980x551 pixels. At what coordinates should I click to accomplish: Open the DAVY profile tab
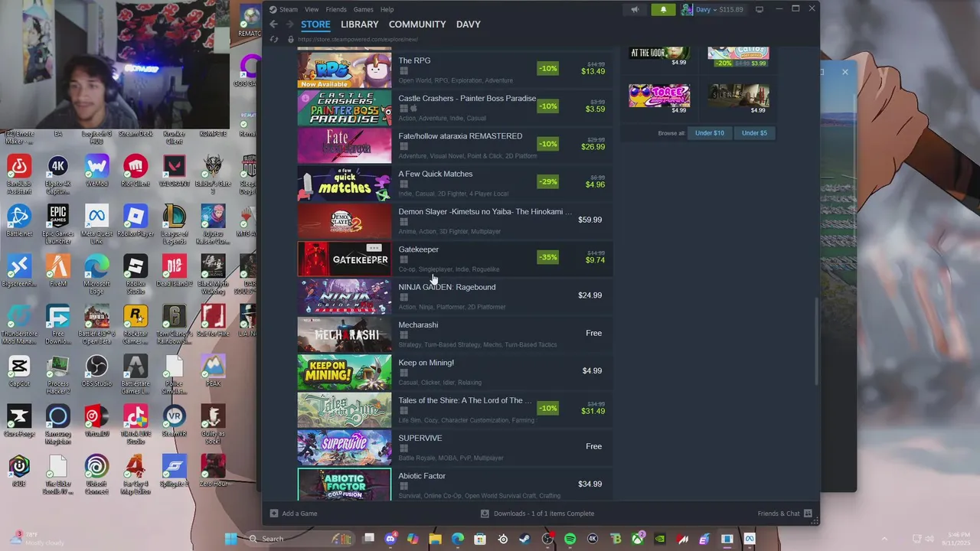(469, 24)
